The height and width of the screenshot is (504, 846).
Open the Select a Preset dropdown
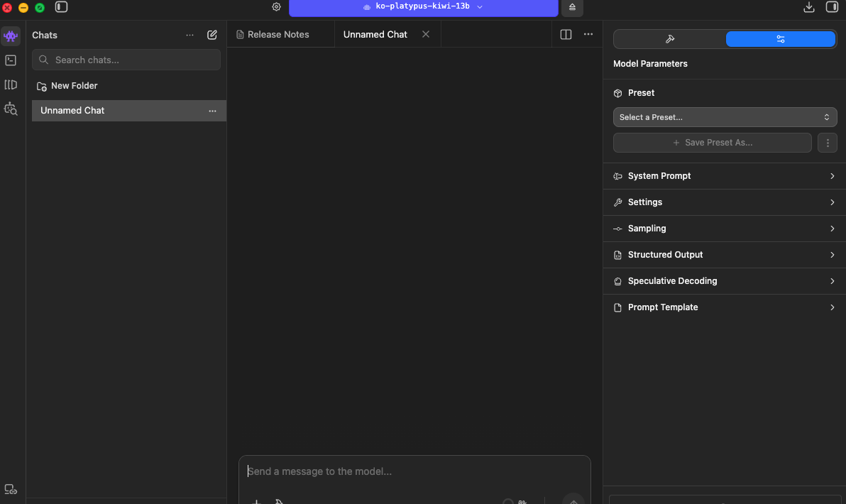[x=725, y=117]
